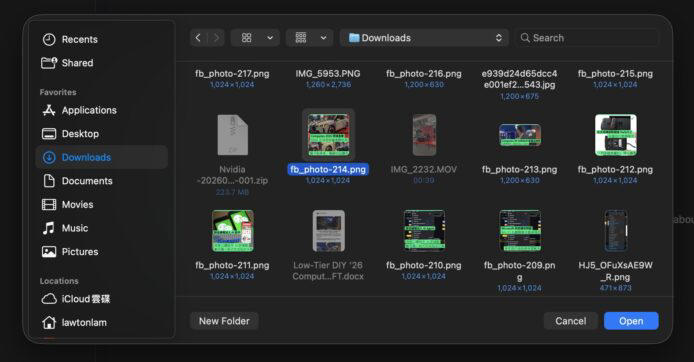Select the fb_photo-209.png thumbnail
Screen dimensions: 694x362
[x=520, y=231]
